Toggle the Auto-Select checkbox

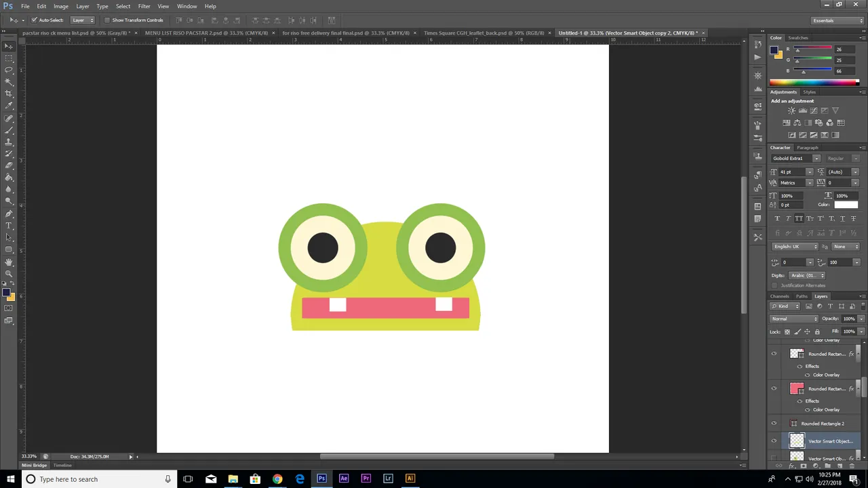click(34, 20)
